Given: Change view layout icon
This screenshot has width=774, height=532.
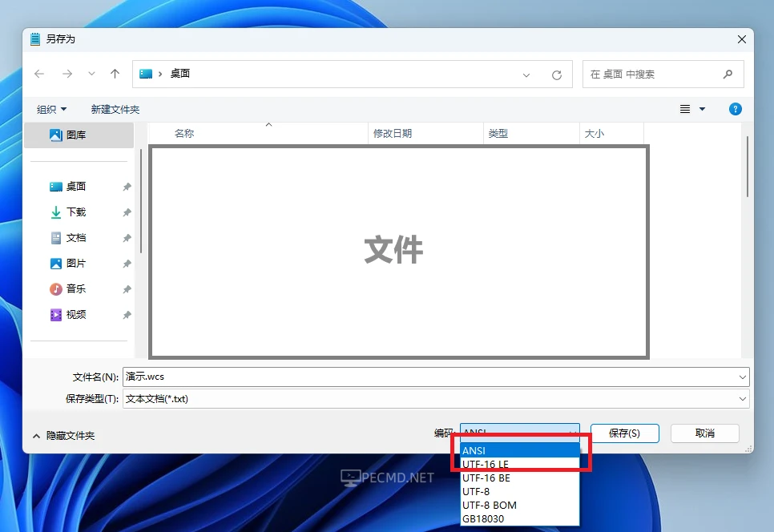Looking at the screenshot, I should [684, 109].
